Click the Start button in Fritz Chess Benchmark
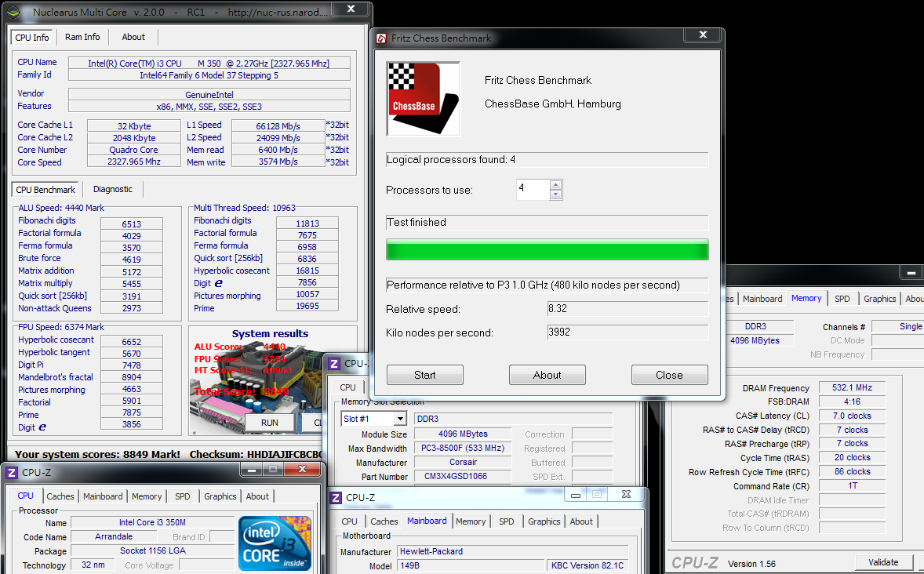The width and height of the screenshot is (924, 574). 425,375
